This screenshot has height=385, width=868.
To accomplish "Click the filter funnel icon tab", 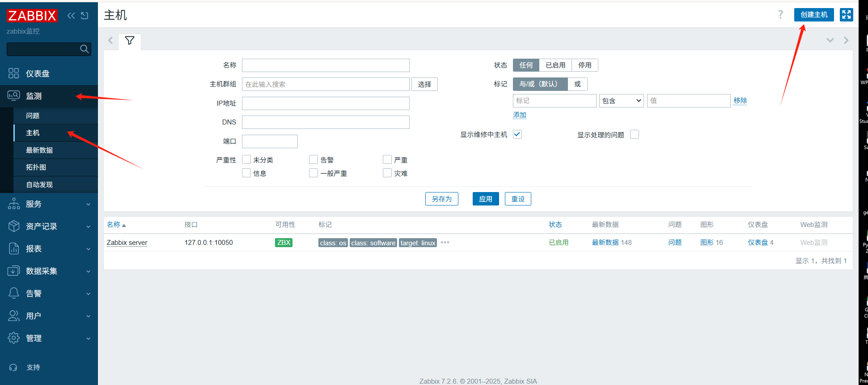I will pyautogui.click(x=130, y=41).
